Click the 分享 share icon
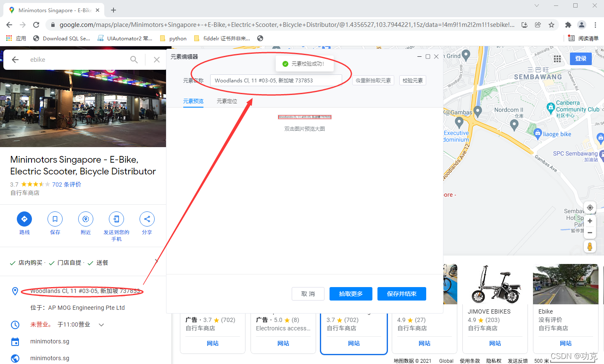Screen dimensions: 604x364 147,219
